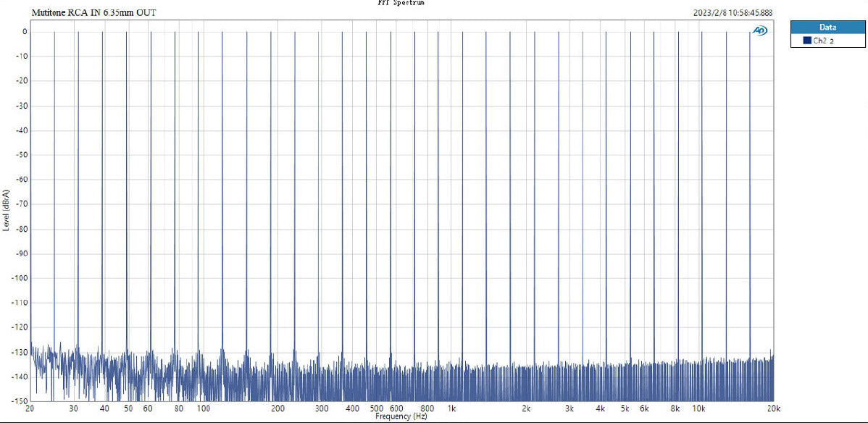Click the AP logo in the graph corner
868x423 pixels.
coord(760,30)
